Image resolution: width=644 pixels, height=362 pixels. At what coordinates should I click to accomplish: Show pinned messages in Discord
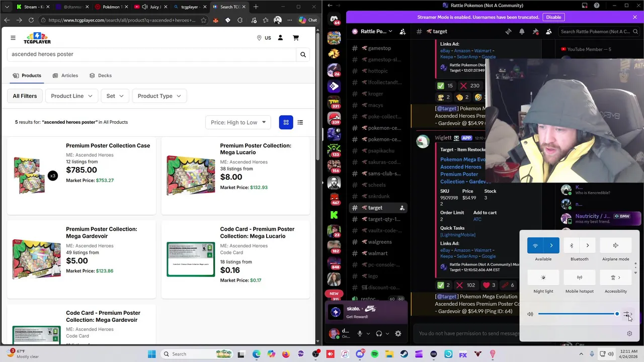coord(535,31)
